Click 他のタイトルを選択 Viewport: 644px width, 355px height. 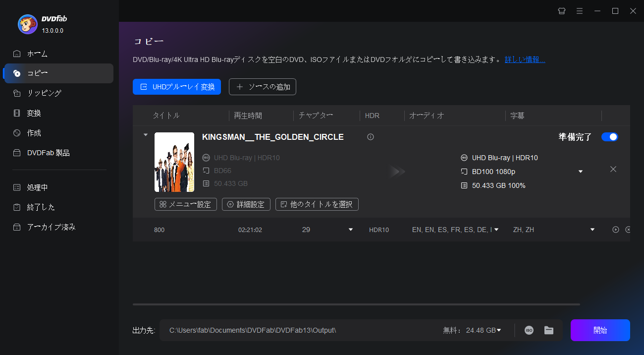317,204
